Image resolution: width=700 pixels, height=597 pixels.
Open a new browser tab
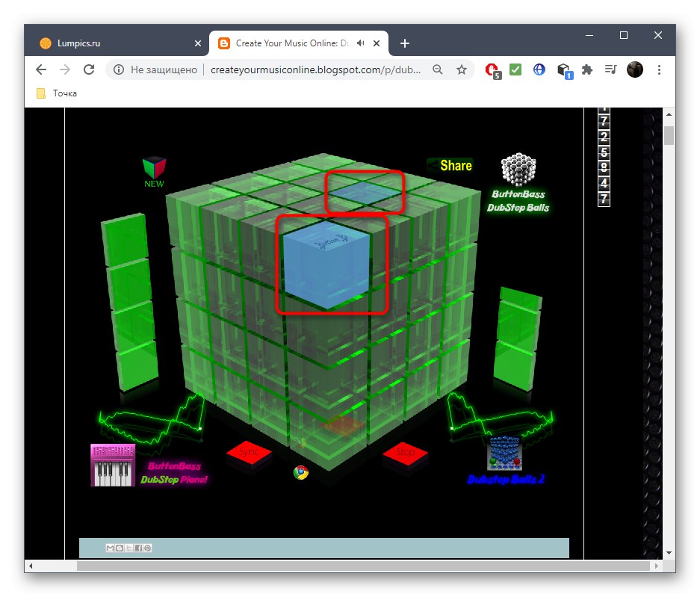[x=405, y=43]
